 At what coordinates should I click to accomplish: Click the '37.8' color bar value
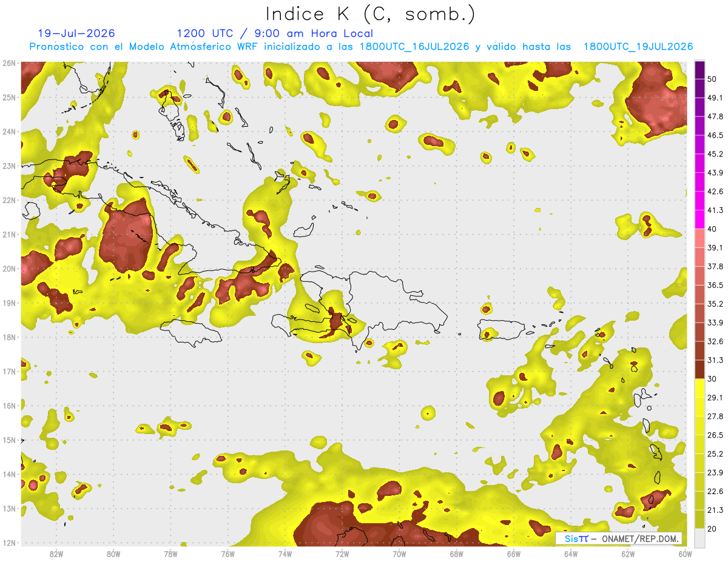click(x=715, y=266)
